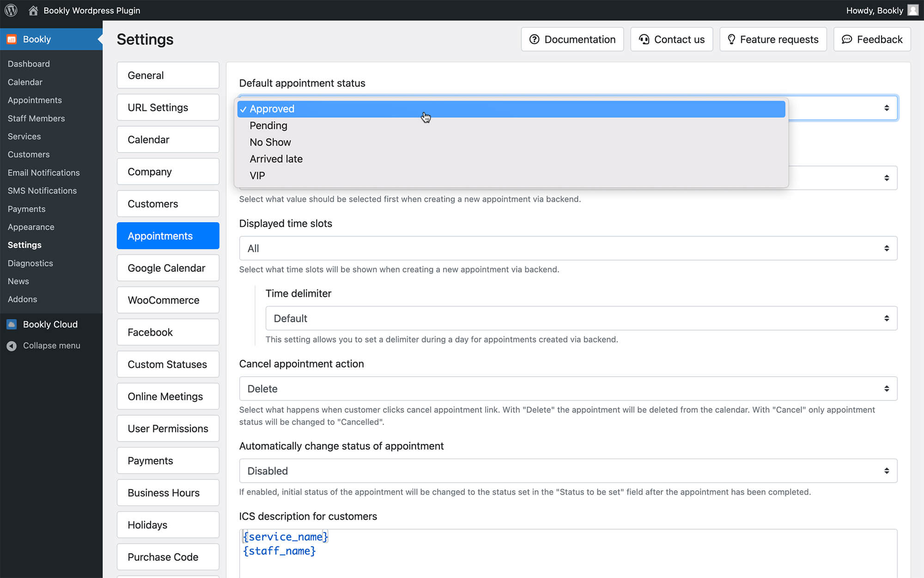This screenshot has width=924, height=578.
Task: Click the Contact us headset icon
Action: [644, 39]
